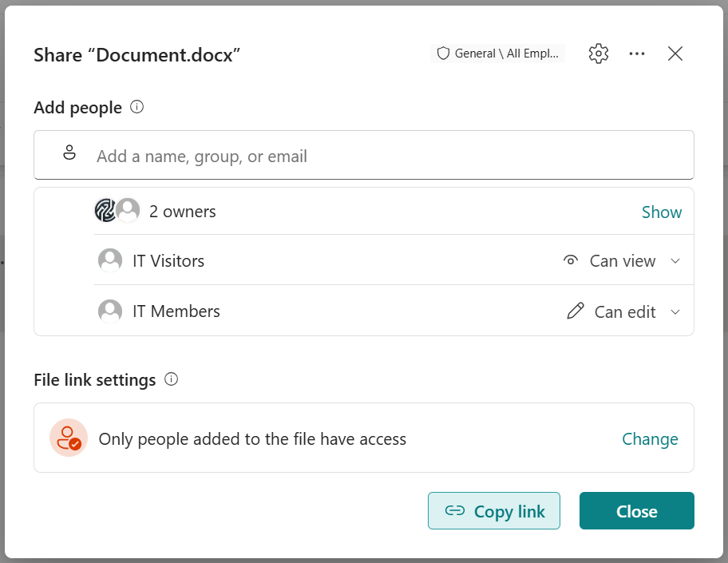Select the "IT Visitors" group name
This screenshot has height=563, width=728.
[x=168, y=261]
